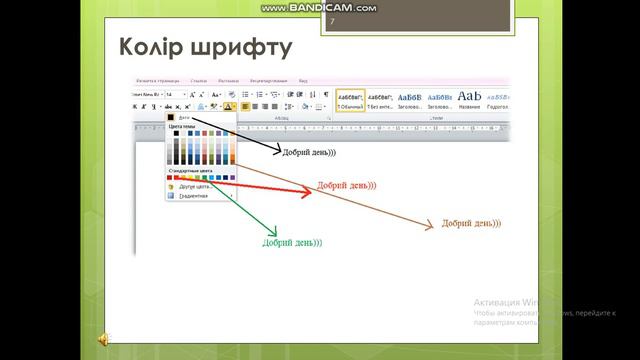
Task: Pick the dark blue standard color swatch
Action: coord(225,178)
